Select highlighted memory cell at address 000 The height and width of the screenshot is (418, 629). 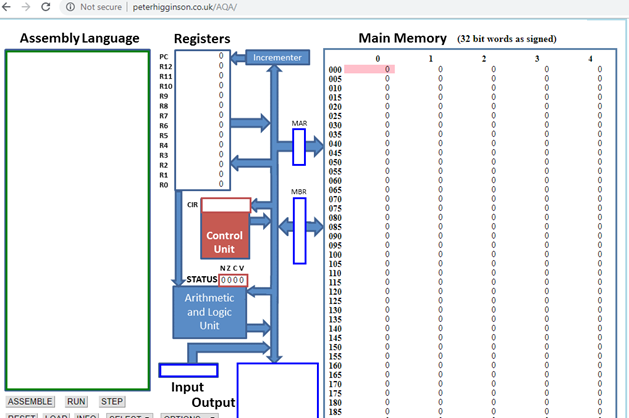click(370, 70)
